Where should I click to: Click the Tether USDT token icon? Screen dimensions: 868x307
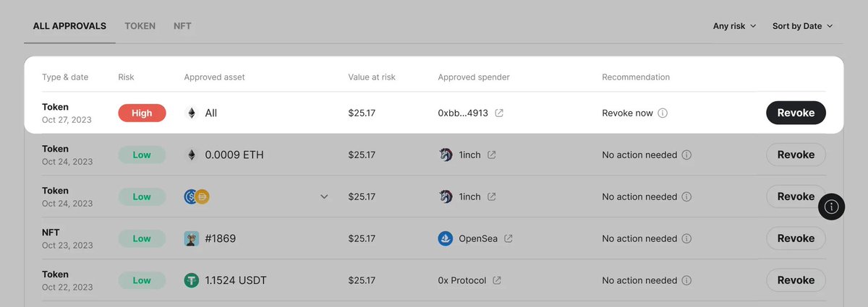191,280
